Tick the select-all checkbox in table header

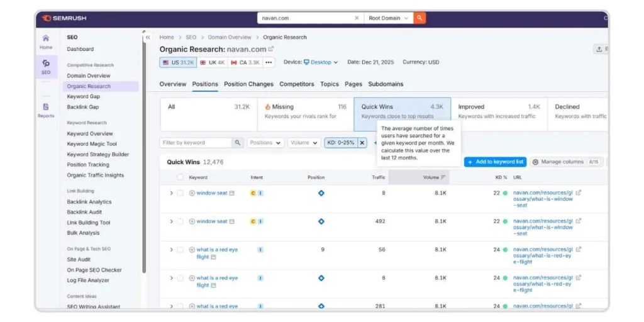(x=180, y=177)
